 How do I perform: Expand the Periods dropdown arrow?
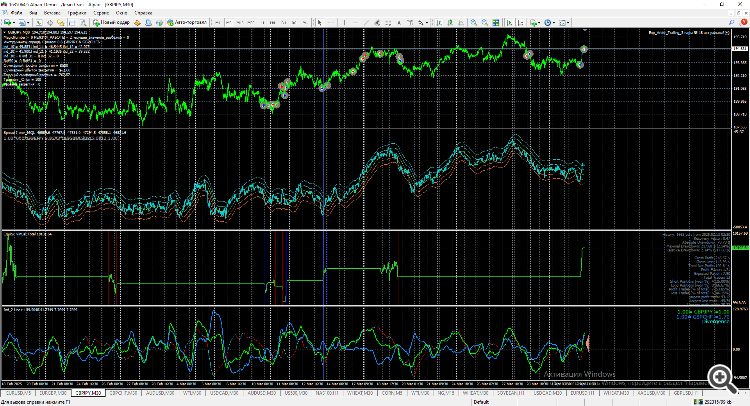pos(554,22)
